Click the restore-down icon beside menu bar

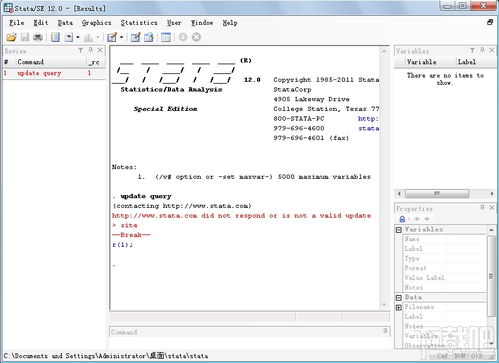490,22
